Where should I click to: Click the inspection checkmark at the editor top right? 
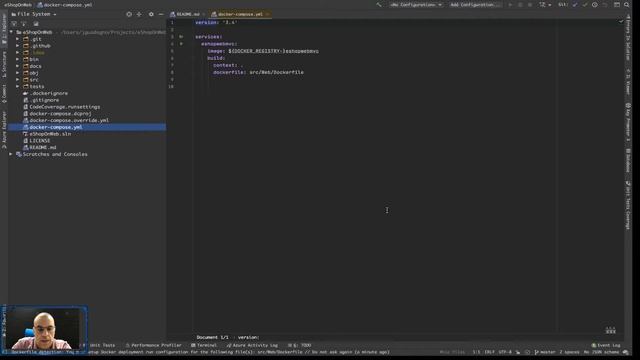click(x=620, y=21)
